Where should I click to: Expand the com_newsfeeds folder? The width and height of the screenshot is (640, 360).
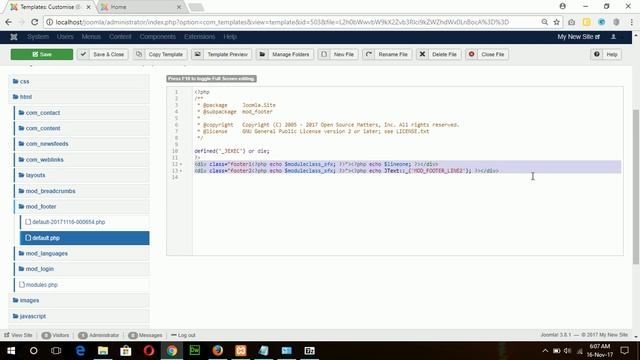point(82,144)
